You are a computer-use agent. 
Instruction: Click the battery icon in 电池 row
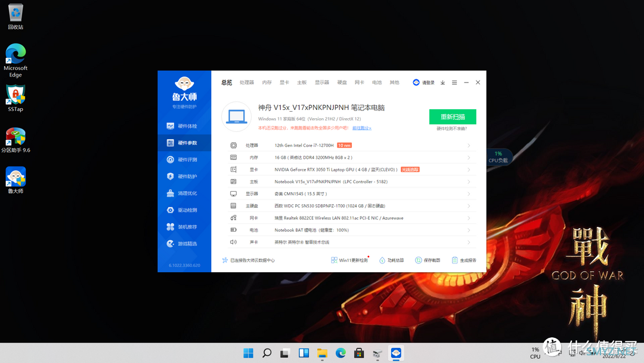tap(233, 230)
